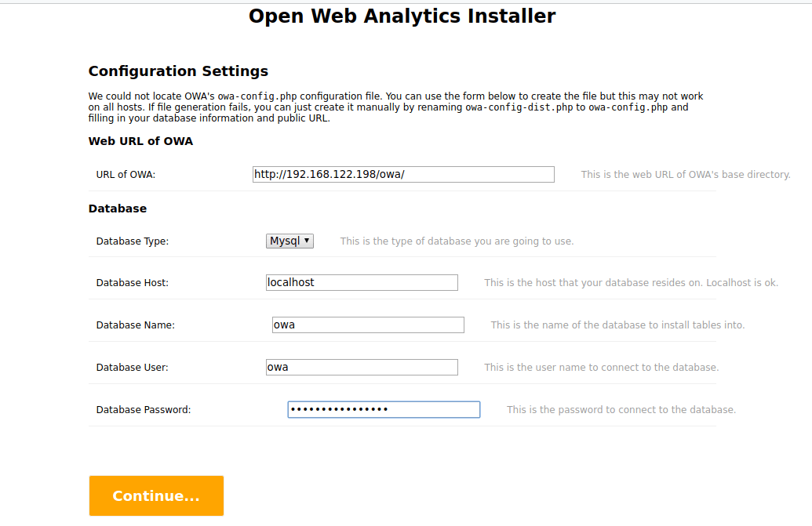812x526 pixels.
Task: Click the 'Database User:' label
Action: (x=132, y=368)
